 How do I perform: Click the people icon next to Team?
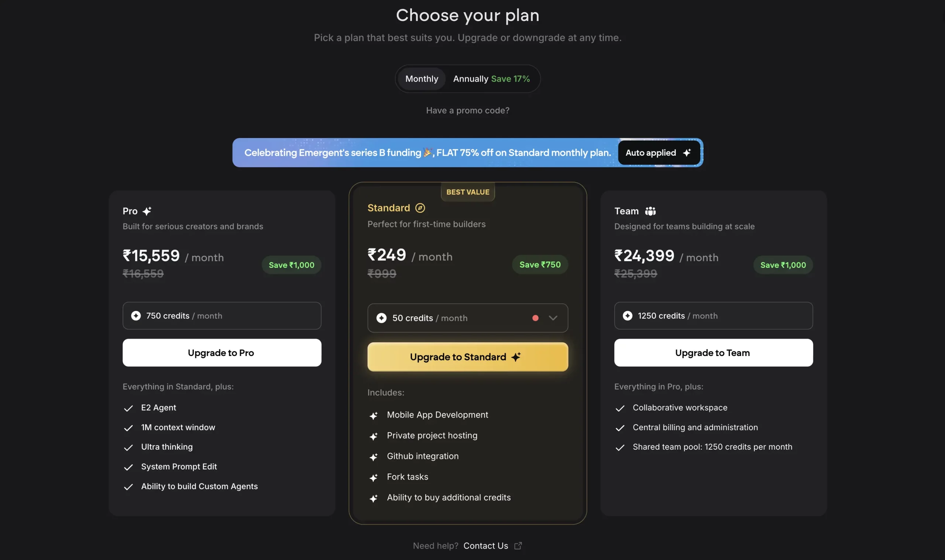[650, 211]
